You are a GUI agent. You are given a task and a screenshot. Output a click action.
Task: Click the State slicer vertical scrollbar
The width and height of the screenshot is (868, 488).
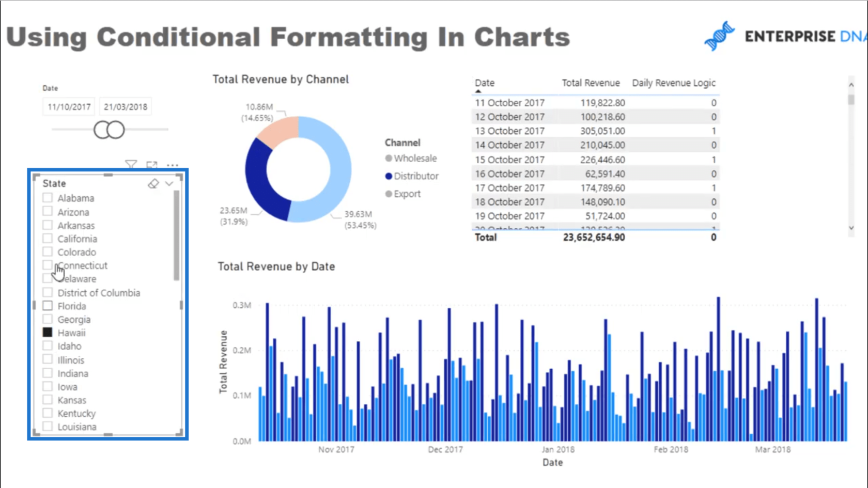[x=177, y=235]
